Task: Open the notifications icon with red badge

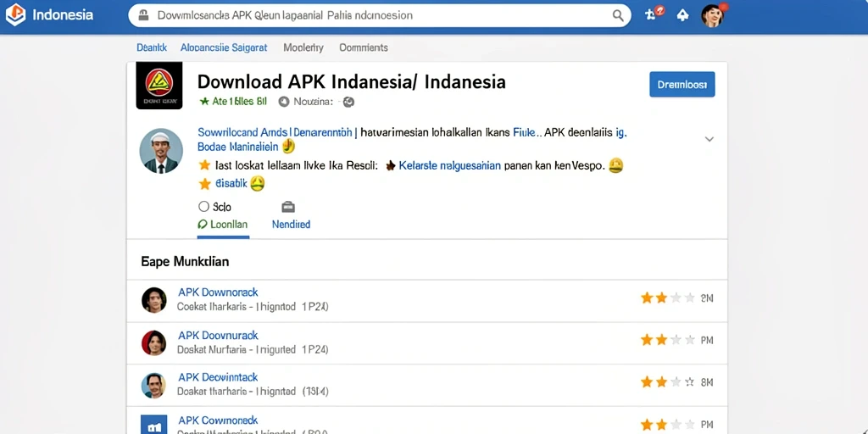Action: pos(654,14)
